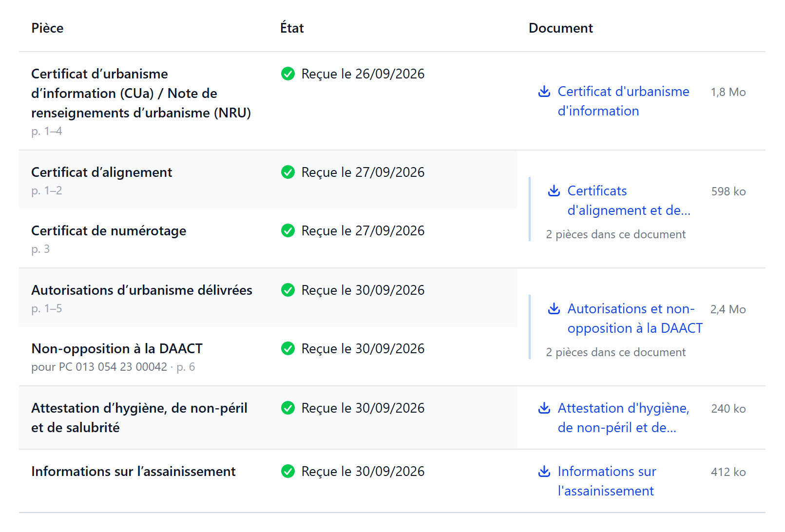Image resolution: width=785 pixels, height=532 pixels.
Task: Click the green check in Certificat de numérotage row
Action: coord(288,231)
